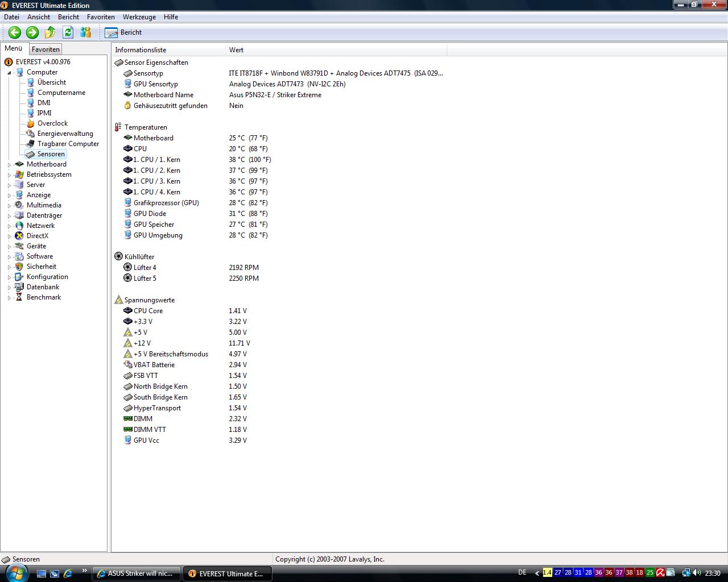Select the Sensoren tree item
The height and width of the screenshot is (582, 728).
[51, 154]
